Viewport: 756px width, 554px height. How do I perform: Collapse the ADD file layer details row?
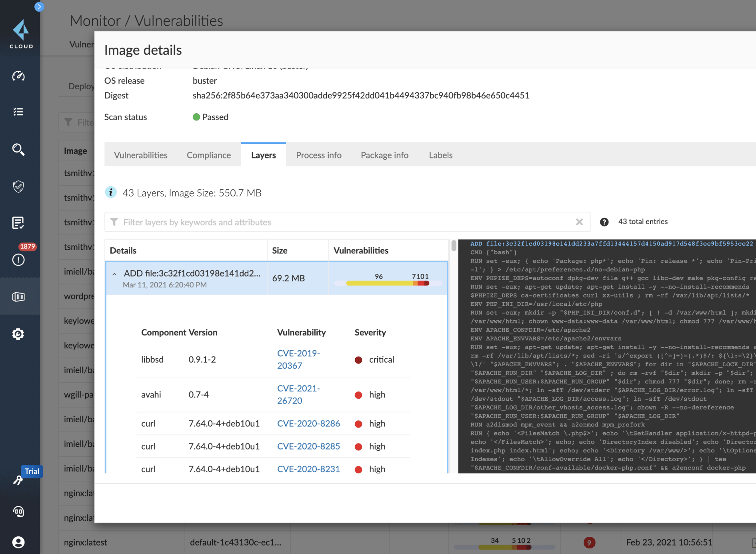[115, 273]
